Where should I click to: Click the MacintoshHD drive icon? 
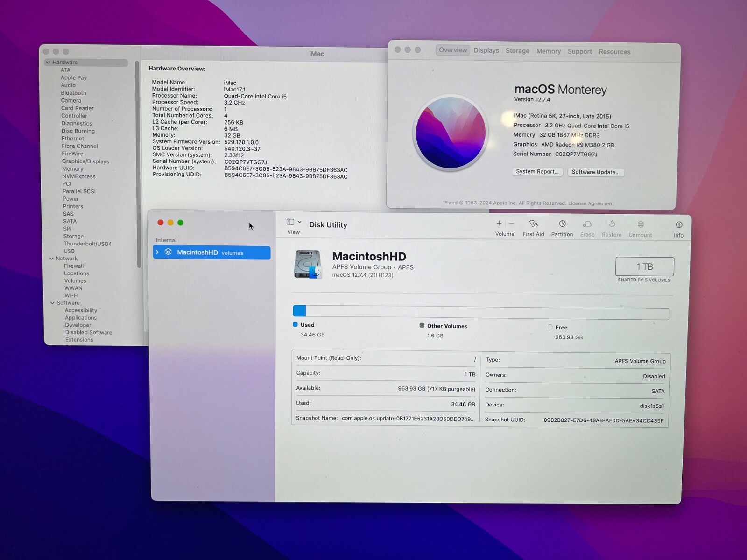tap(308, 264)
